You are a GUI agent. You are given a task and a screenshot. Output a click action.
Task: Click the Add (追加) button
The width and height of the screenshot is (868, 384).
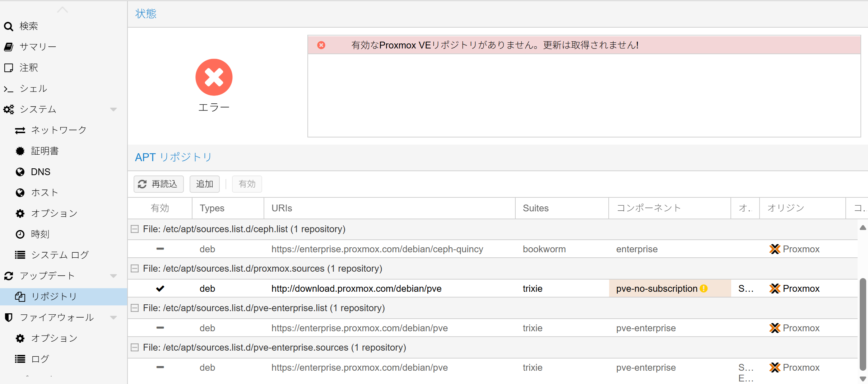click(205, 184)
